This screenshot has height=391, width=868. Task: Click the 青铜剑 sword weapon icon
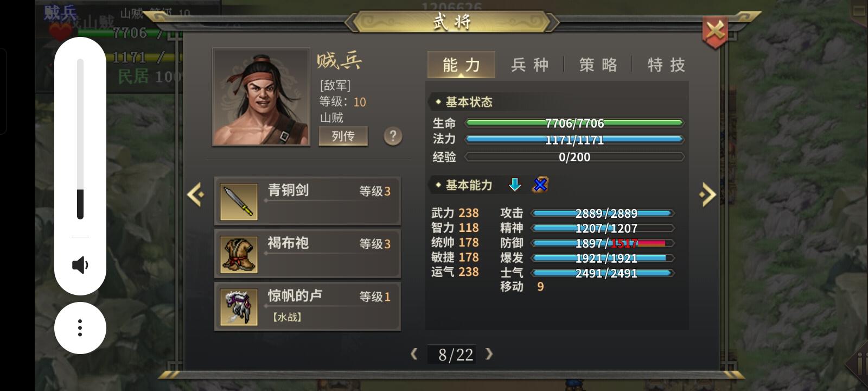click(x=239, y=201)
